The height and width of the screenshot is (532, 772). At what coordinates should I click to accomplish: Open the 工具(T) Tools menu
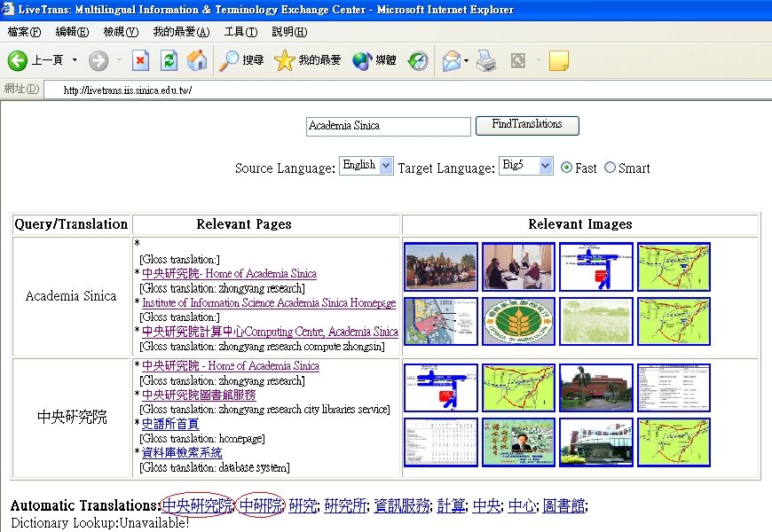point(240,32)
